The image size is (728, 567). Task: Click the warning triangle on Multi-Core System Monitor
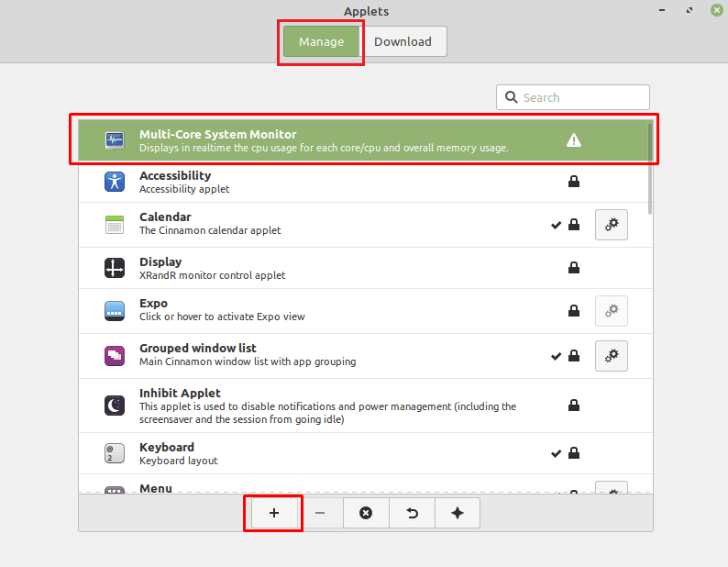click(x=574, y=140)
